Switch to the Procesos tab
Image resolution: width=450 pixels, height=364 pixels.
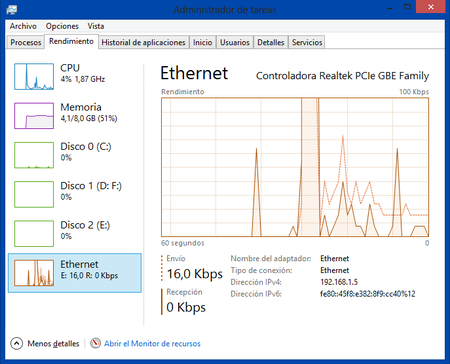point(26,42)
